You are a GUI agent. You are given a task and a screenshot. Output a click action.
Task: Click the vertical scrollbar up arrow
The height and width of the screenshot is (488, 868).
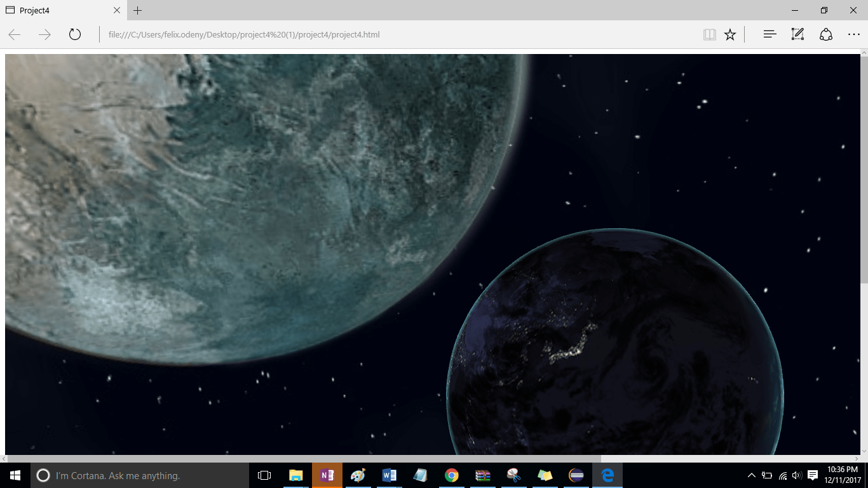point(864,53)
